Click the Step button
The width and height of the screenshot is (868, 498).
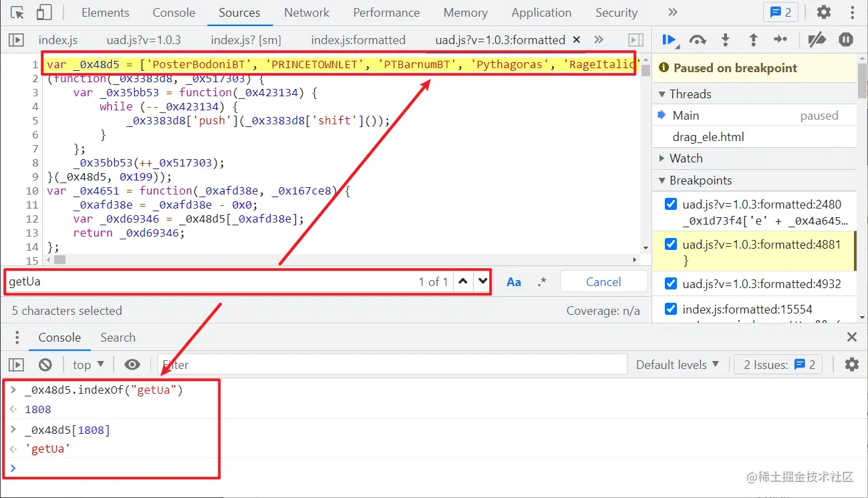[x=780, y=40]
